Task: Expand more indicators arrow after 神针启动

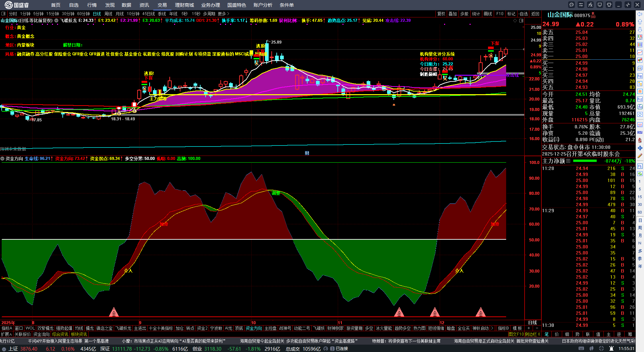Action: click(x=492, y=328)
